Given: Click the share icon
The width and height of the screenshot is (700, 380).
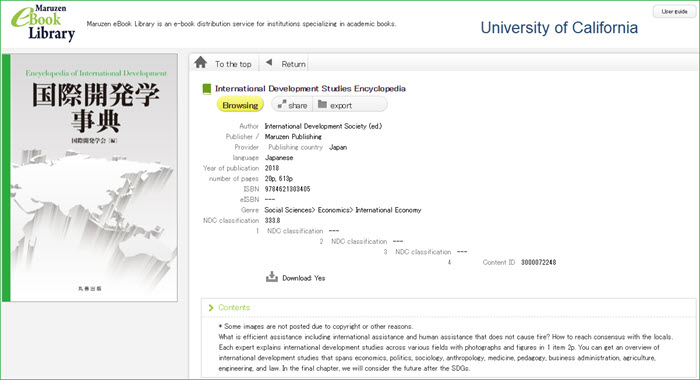Looking at the screenshot, I should coord(281,104).
